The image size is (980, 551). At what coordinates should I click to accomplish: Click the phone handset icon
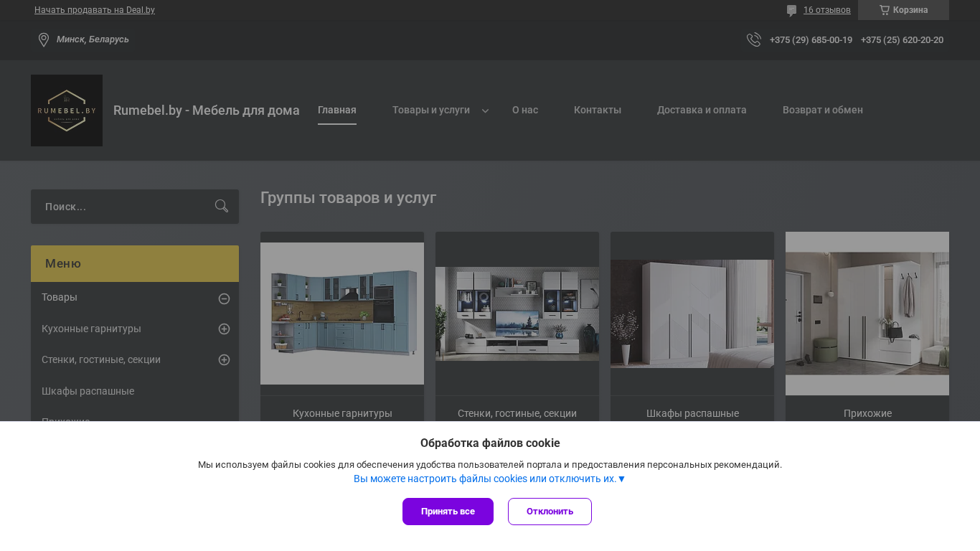(x=753, y=39)
